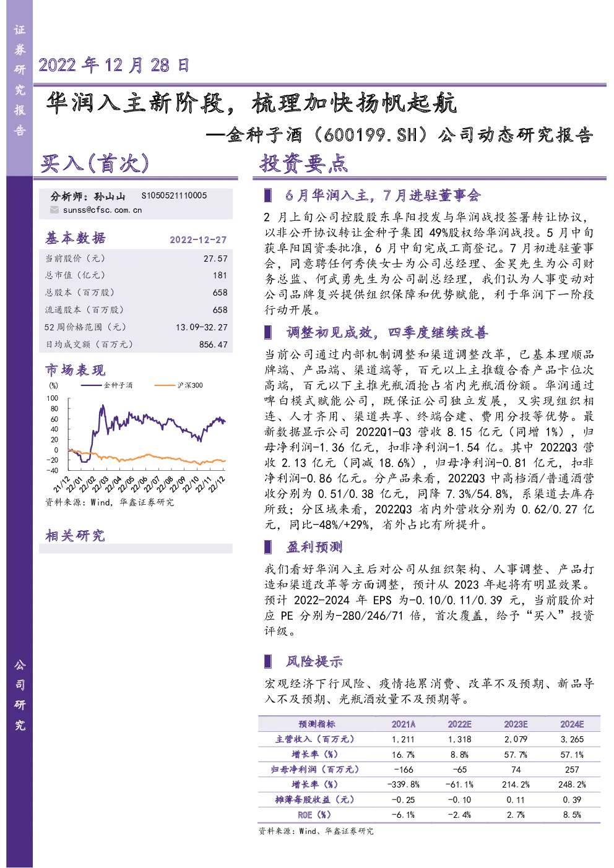
Task: Click the 预测指标 table header
Action: pyautogui.click(x=317, y=724)
